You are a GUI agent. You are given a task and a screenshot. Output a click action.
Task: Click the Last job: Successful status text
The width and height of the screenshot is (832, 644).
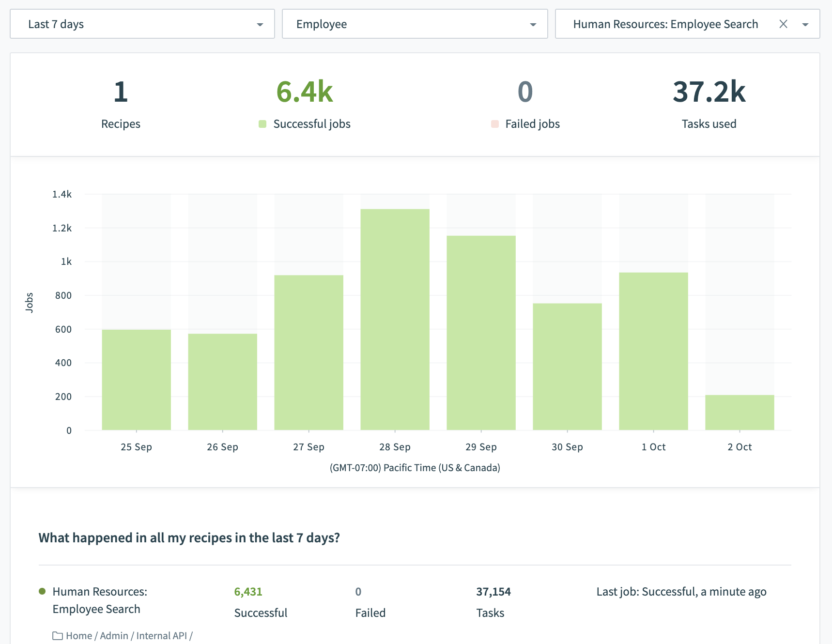coord(681,592)
